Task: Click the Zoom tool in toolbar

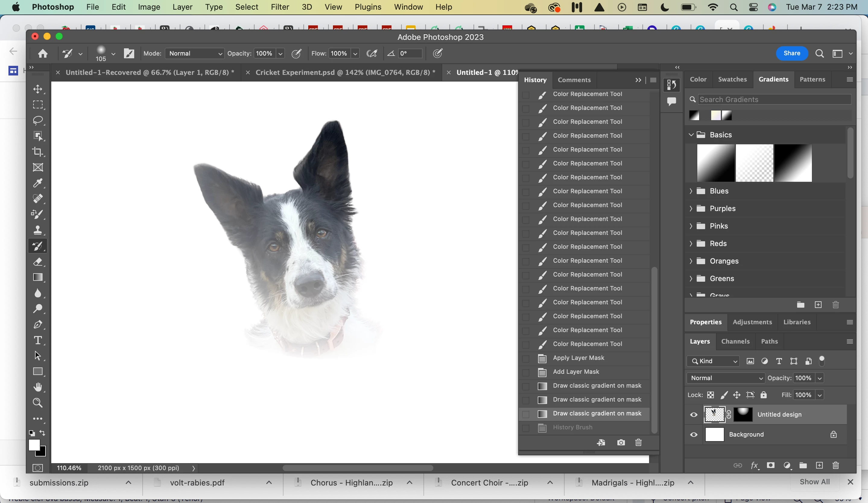Action: tap(38, 403)
